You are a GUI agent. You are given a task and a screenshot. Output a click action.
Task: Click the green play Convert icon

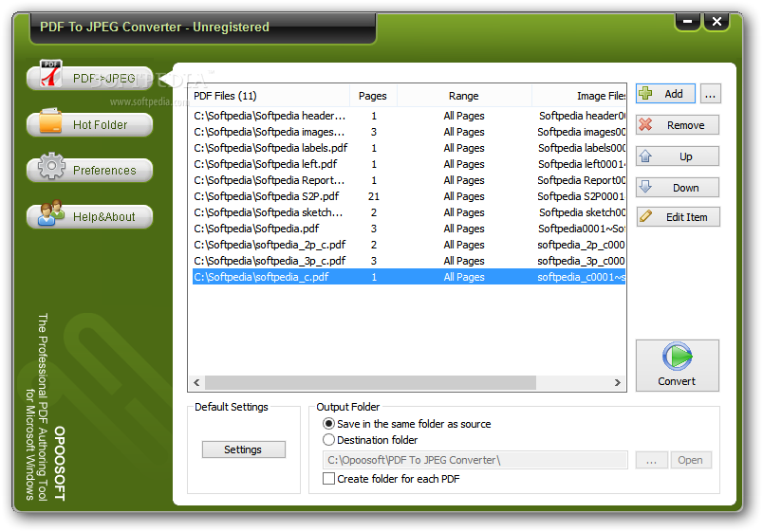(x=677, y=357)
